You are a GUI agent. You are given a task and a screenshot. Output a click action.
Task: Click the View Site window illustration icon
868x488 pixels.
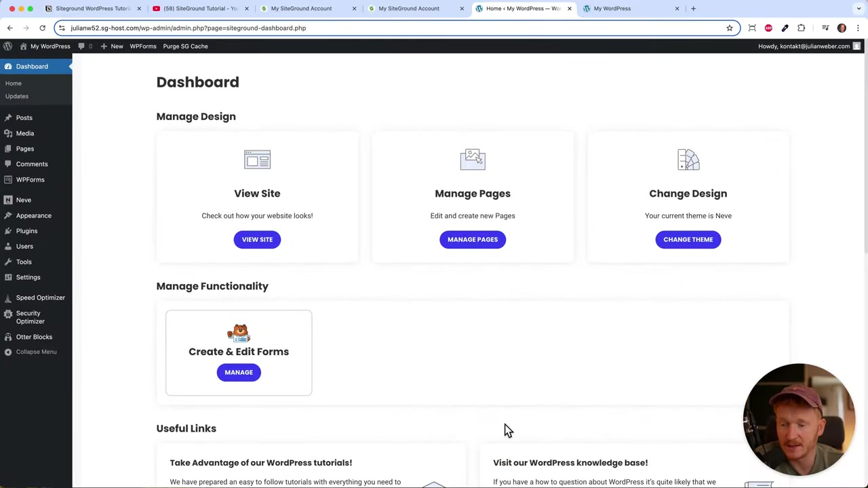(x=257, y=160)
